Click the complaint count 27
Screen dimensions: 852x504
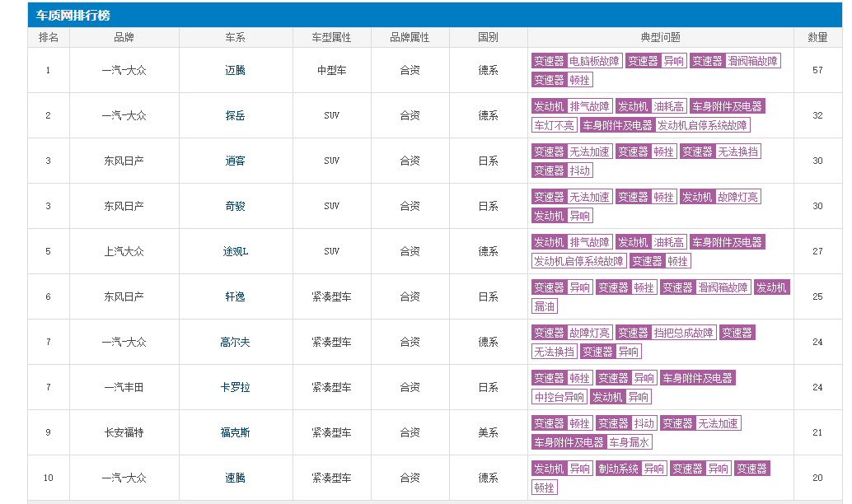pos(817,251)
